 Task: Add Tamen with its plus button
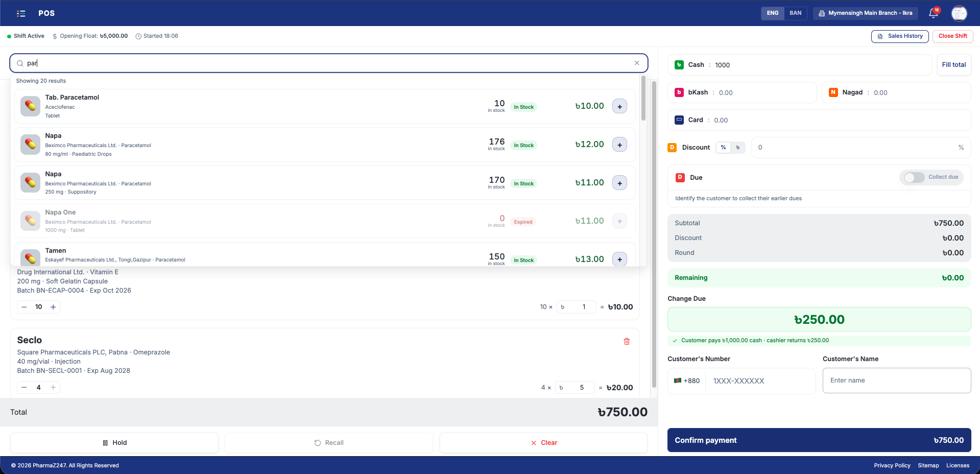click(619, 259)
